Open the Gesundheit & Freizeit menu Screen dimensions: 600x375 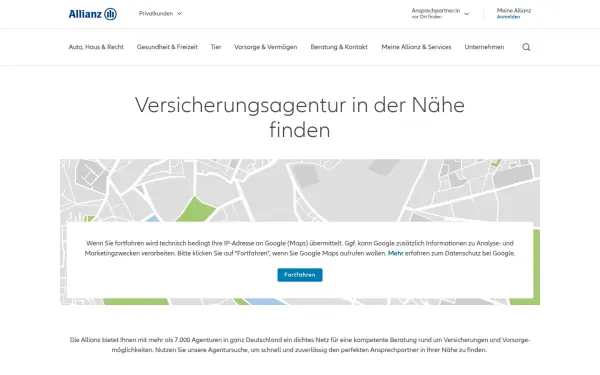coord(167,47)
